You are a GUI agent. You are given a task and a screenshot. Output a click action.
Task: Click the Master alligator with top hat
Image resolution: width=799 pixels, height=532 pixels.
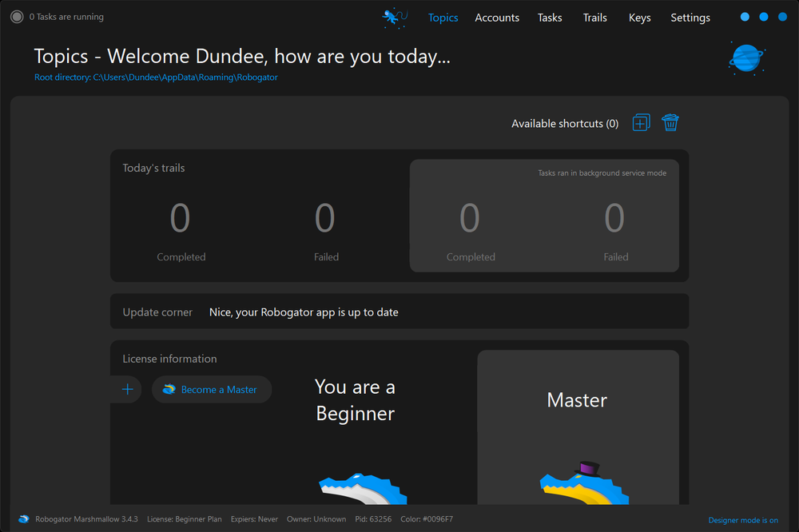point(578,483)
